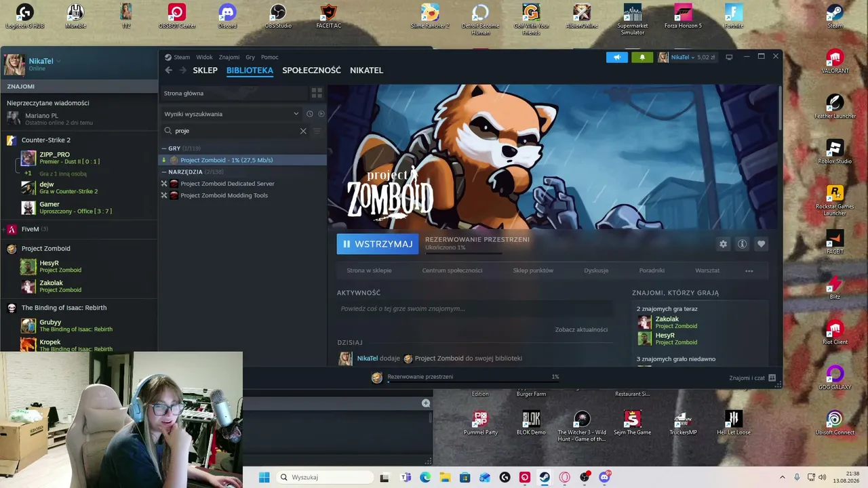The image size is (868, 488).
Task: Switch library to grid view icon
Action: 317,93
